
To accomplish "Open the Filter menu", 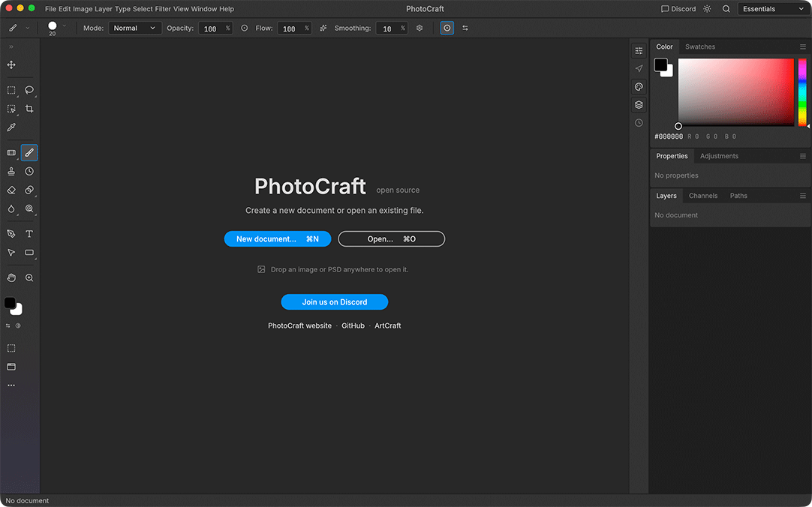I will (x=163, y=9).
